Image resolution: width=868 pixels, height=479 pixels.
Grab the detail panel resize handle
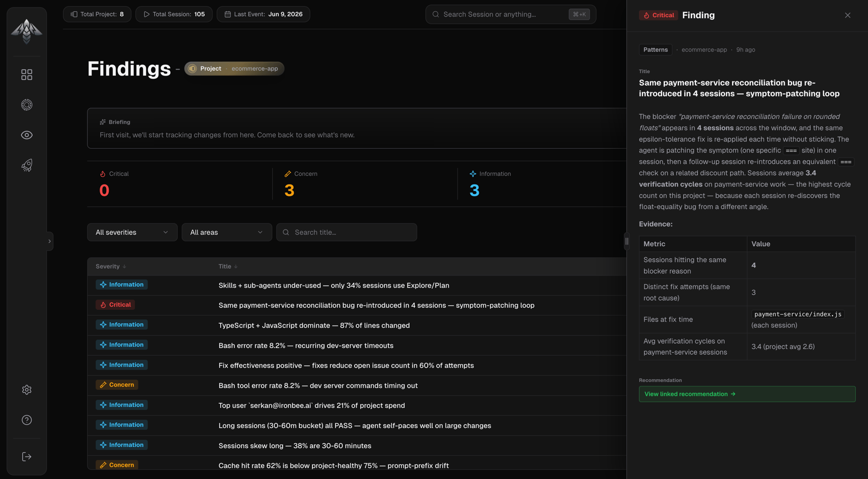click(x=626, y=241)
